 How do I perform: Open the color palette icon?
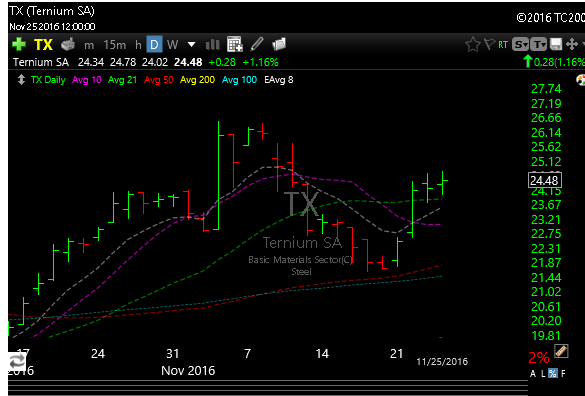581,79
